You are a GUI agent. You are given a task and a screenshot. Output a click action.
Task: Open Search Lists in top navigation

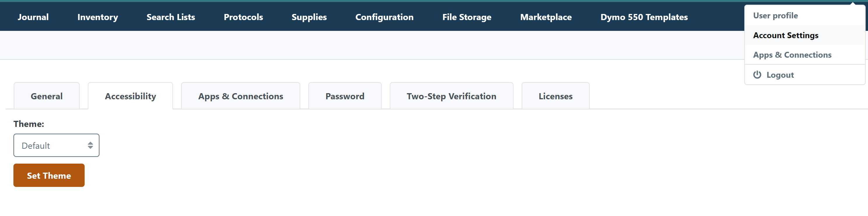click(171, 17)
